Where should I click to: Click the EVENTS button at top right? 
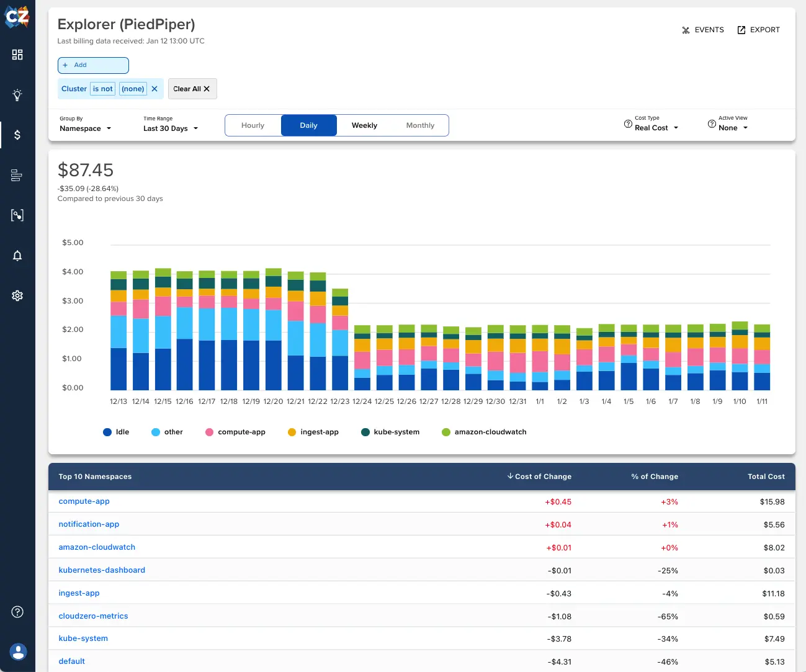point(702,29)
